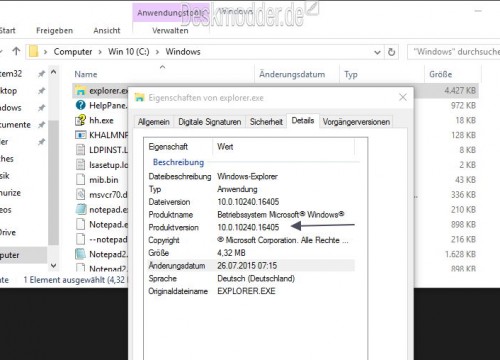This screenshot has height=360, width=500.
Task: Switch to the Allgemein tab
Action: (153, 122)
